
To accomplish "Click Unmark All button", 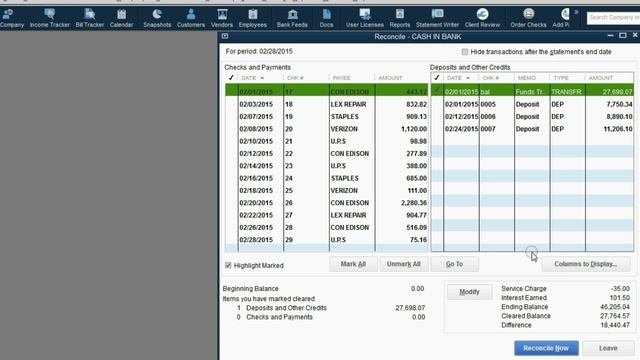I will click(x=403, y=264).
